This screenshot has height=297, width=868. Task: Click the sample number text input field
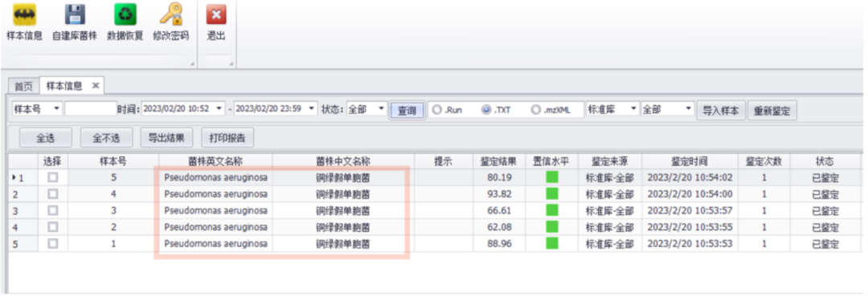[91, 109]
